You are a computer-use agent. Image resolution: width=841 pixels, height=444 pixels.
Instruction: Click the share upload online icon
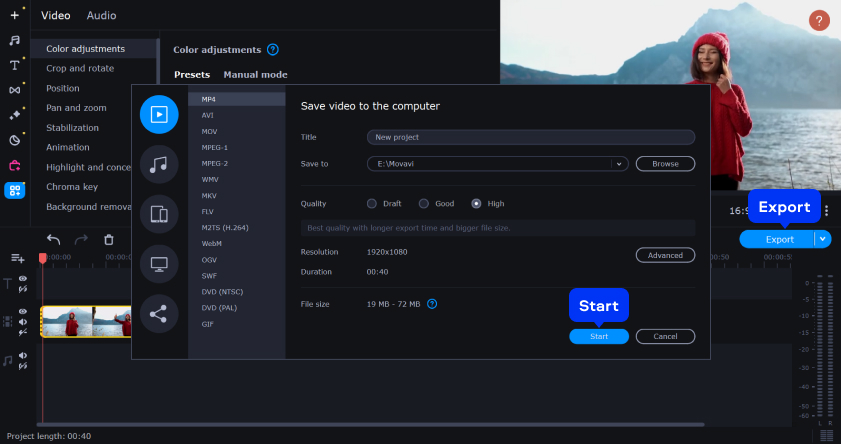click(x=159, y=314)
